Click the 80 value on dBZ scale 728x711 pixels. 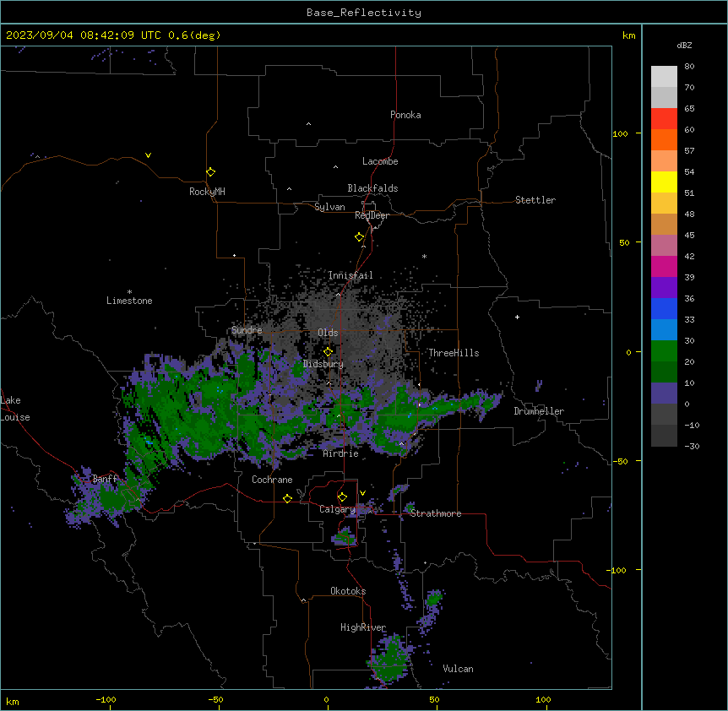point(689,67)
